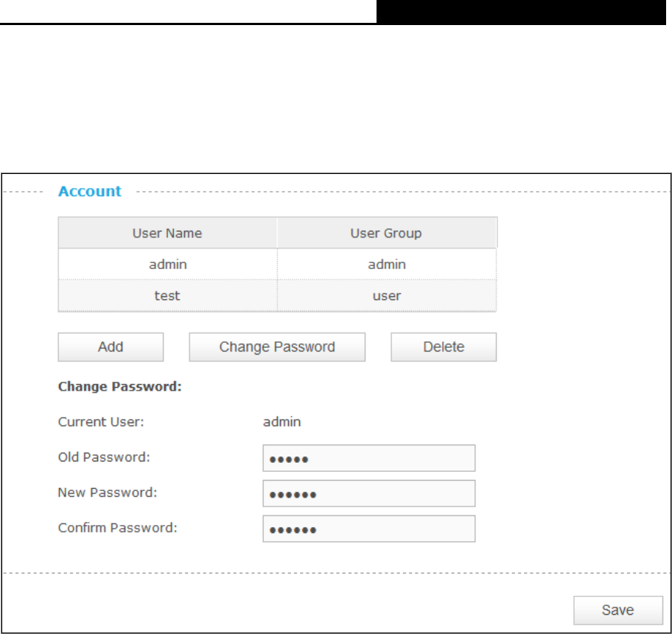The width and height of the screenshot is (672, 634).
Task: Click the Delete account button
Action: click(x=444, y=346)
